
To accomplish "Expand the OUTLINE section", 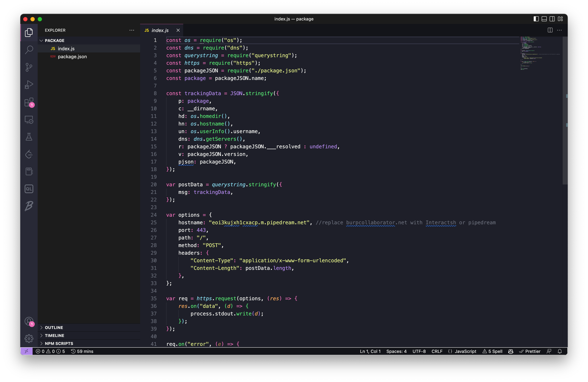I will [89, 327].
